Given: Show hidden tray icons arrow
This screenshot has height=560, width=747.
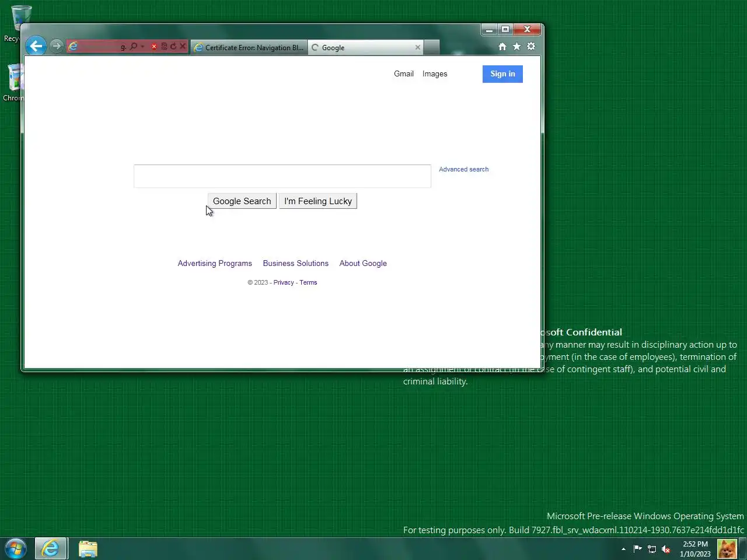Looking at the screenshot, I should coord(623,549).
